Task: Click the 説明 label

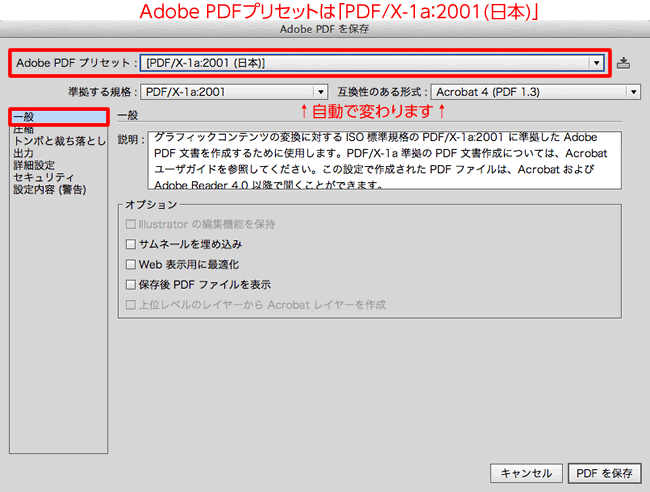Action: tap(131, 140)
